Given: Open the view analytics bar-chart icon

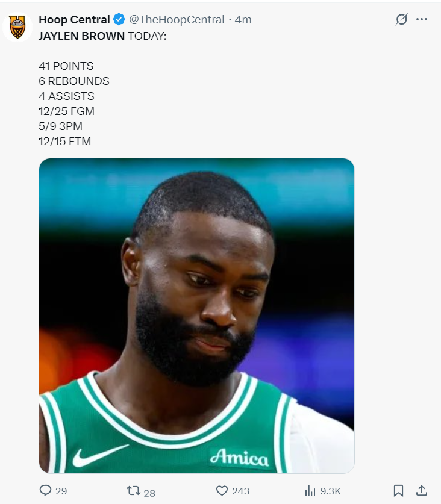Looking at the screenshot, I should pyautogui.click(x=310, y=491).
